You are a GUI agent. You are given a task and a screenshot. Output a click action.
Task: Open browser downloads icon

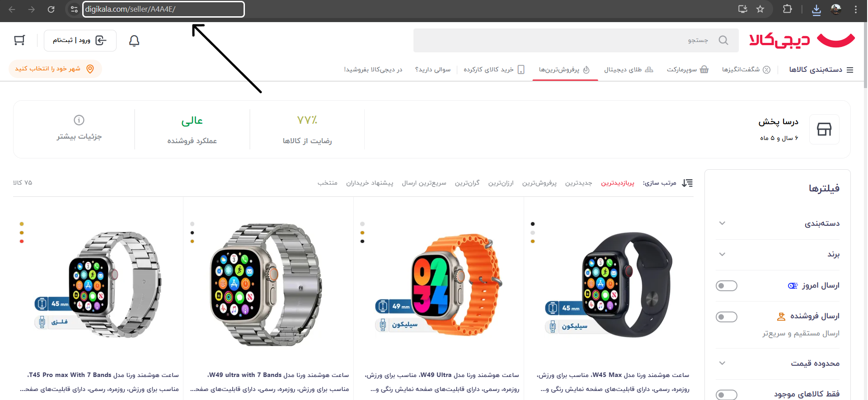coord(816,9)
